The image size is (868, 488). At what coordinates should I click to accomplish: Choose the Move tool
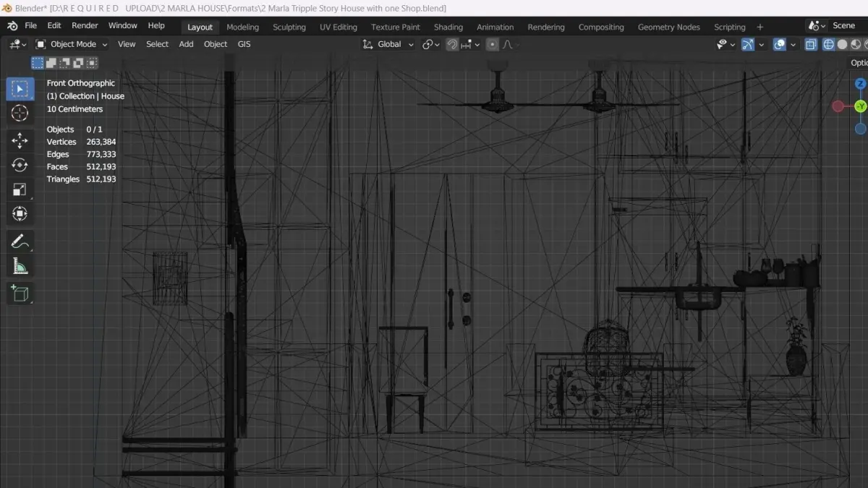[x=20, y=140]
